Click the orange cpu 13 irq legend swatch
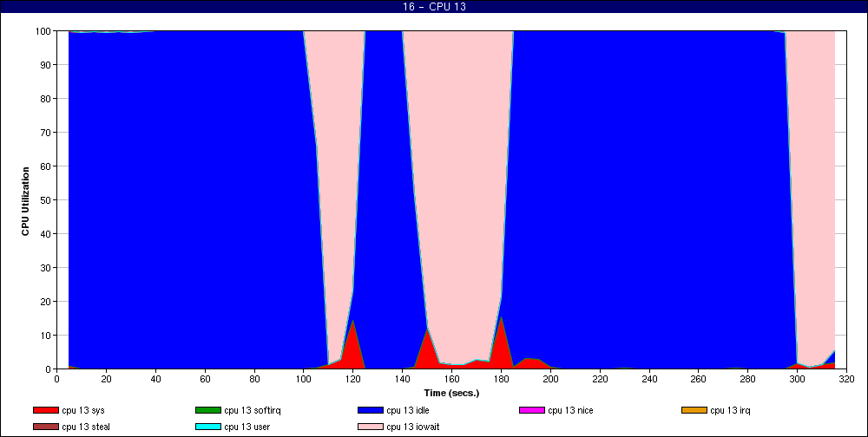The width and height of the screenshot is (868, 437). point(694,410)
